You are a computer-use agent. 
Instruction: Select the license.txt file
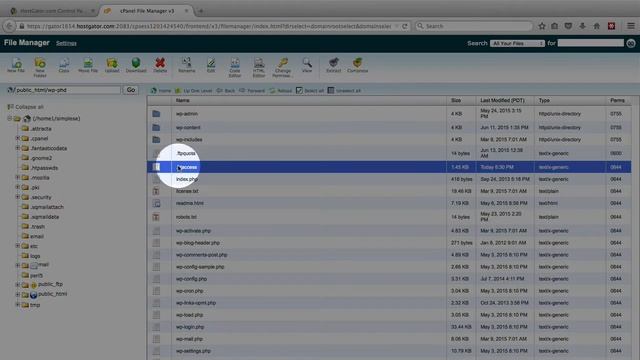pos(389,191)
